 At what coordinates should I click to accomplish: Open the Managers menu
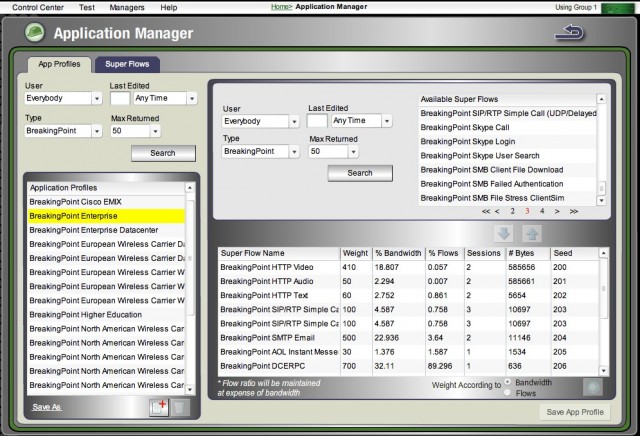click(127, 7)
